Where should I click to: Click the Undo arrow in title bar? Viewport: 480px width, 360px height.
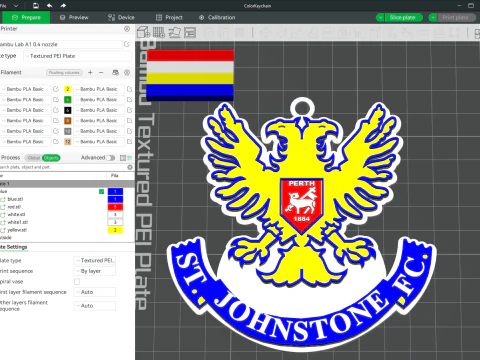pos(49,6)
